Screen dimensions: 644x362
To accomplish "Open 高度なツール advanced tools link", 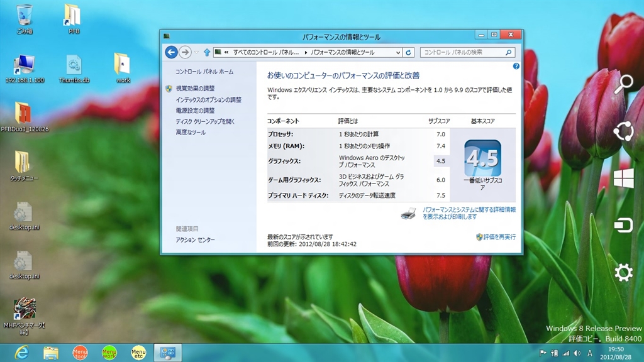I will 191,133.
